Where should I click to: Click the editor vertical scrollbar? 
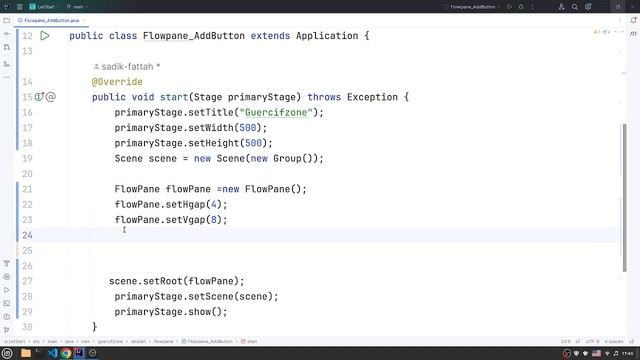click(624, 198)
